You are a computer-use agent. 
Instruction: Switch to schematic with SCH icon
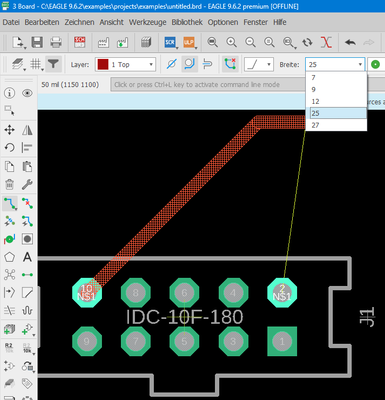(80, 42)
